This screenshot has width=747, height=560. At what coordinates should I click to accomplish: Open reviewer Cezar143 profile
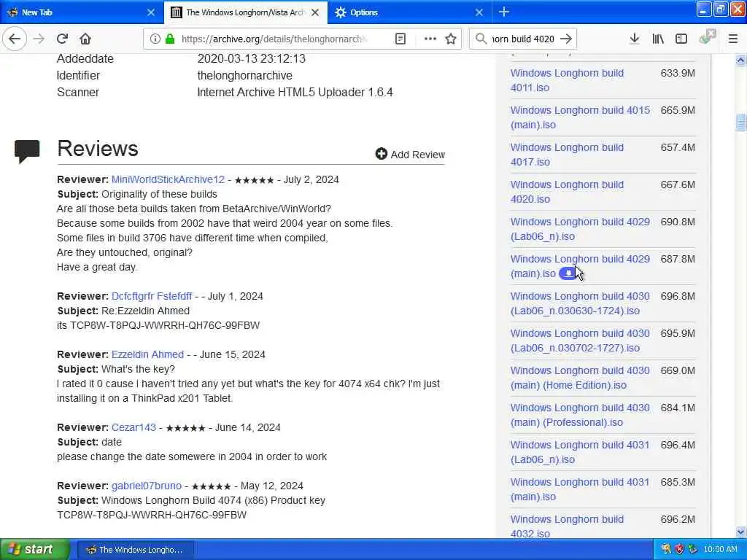point(134,427)
